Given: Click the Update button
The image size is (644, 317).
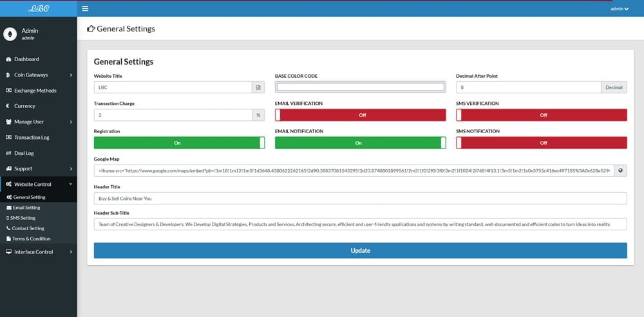Looking at the screenshot, I should tap(360, 250).
